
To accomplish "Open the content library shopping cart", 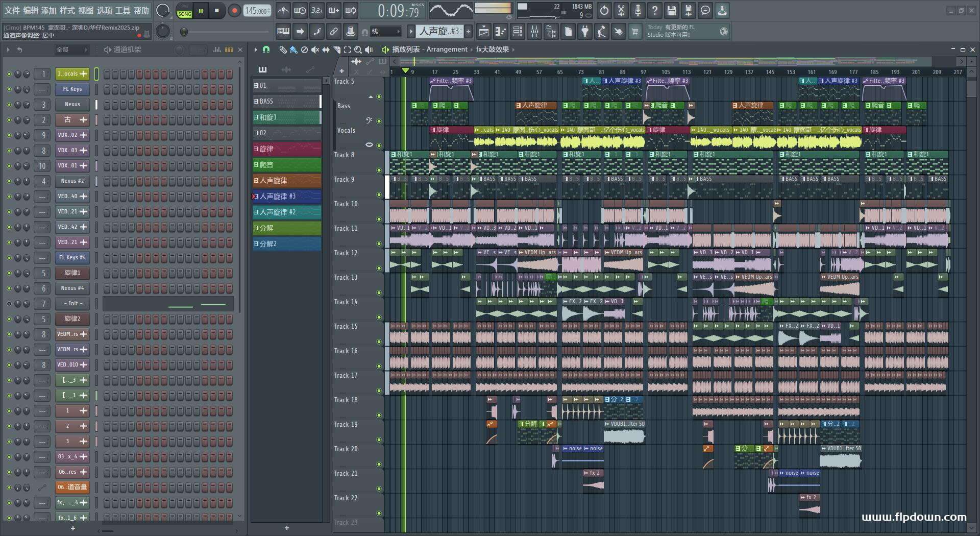I will pyautogui.click(x=635, y=32).
